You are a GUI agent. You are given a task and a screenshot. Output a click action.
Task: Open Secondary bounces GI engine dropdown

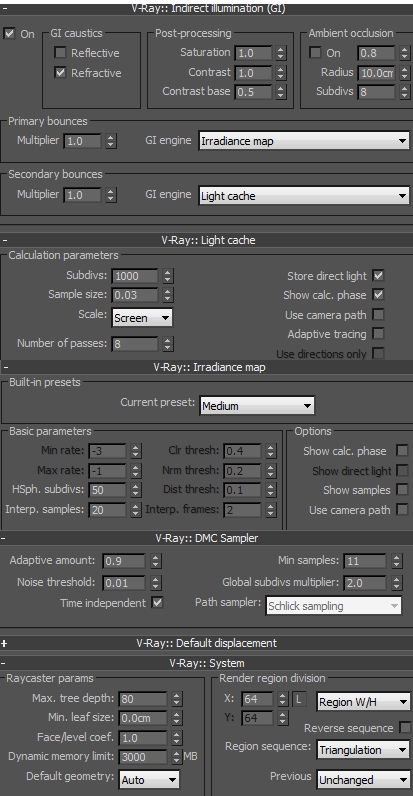(304, 196)
